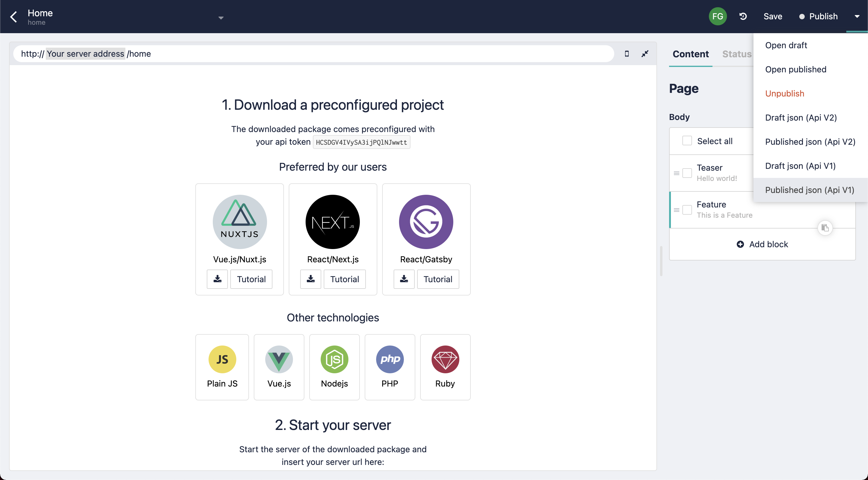This screenshot has width=868, height=480.
Task: Check the Teaser block checkbox
Action: 687,173
